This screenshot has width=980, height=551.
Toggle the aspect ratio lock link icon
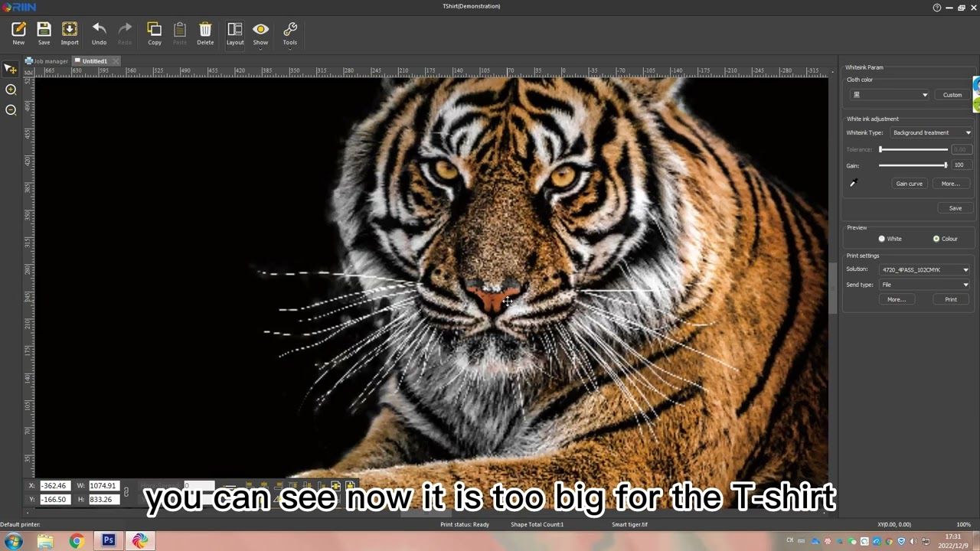[126, 492]
